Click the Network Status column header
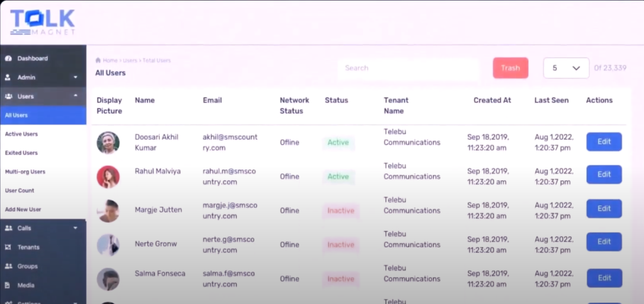This screenshot has height=304, width=644. point(294,106)
